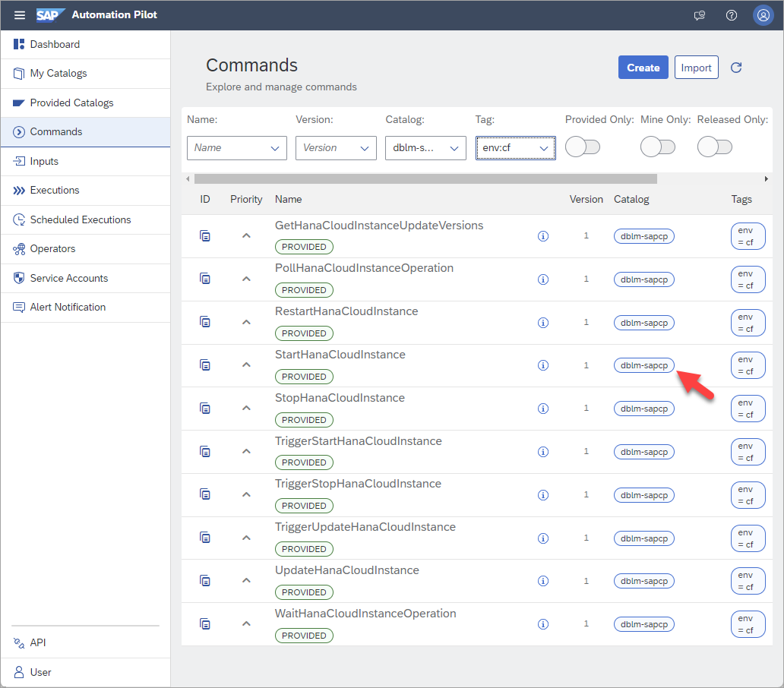Open User in sidebar

pos(86,673)
